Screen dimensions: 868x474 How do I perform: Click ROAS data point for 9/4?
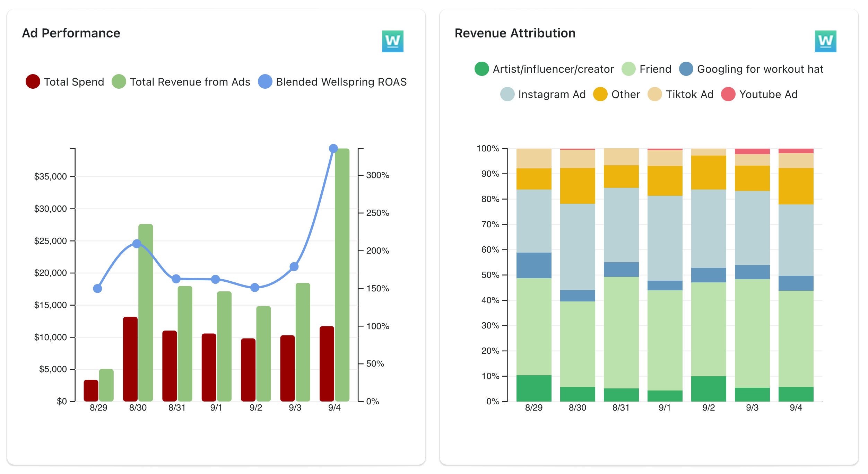click(333, 149)
